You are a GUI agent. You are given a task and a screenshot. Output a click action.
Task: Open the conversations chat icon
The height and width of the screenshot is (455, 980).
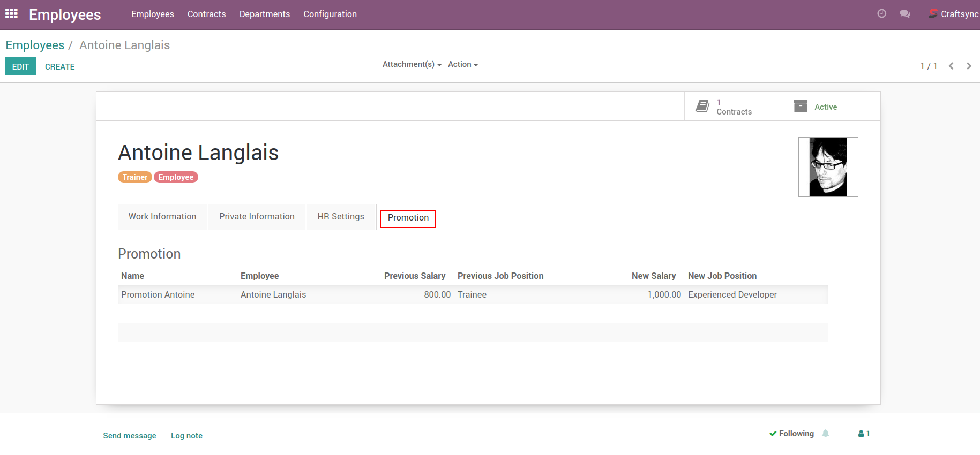coord(905,14)
